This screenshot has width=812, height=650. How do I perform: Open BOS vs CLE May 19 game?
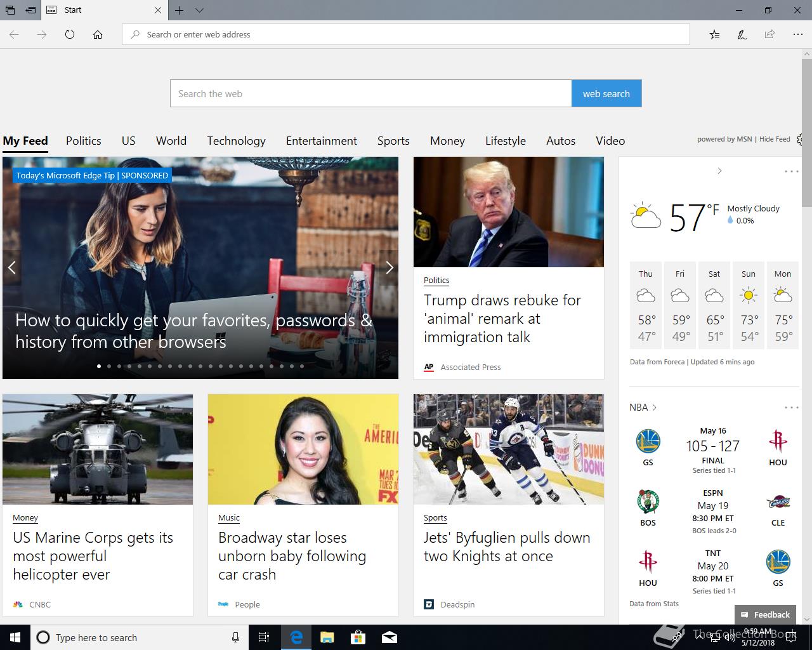point(713,511)
